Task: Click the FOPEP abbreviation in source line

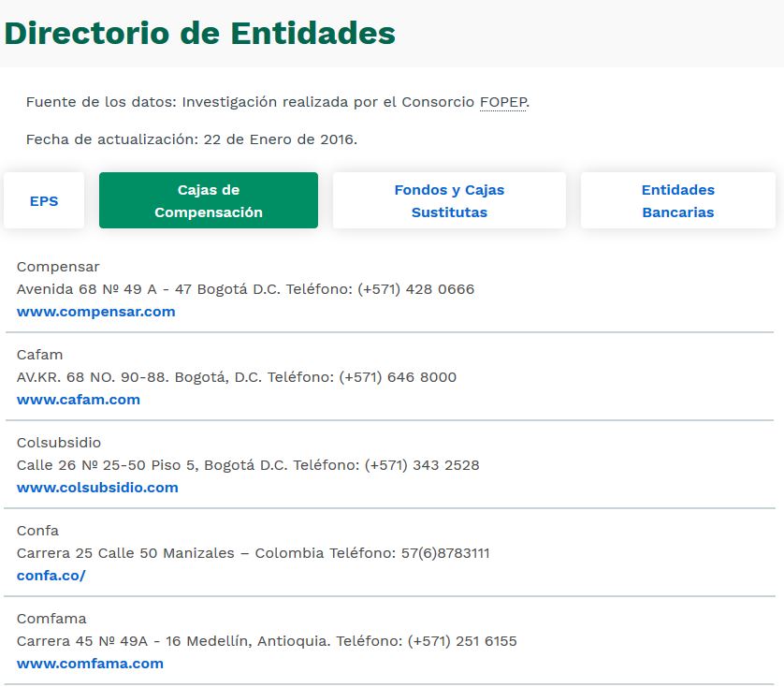Action: click(x=503, y=102)
